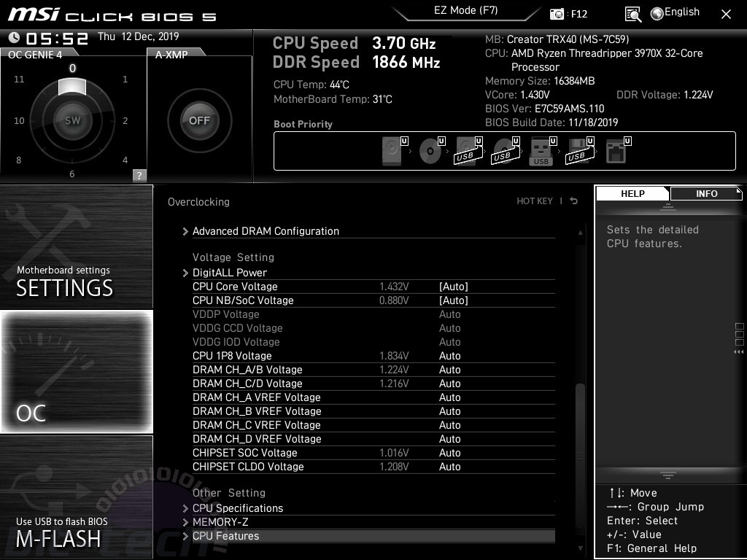Select the DRAM CH_A VREF Voltage row
This screenshot has width=747, height=560.
point(373,397)
